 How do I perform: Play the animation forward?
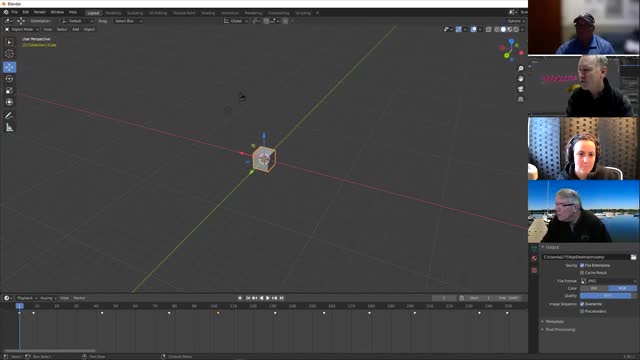[x=268, y=298]
